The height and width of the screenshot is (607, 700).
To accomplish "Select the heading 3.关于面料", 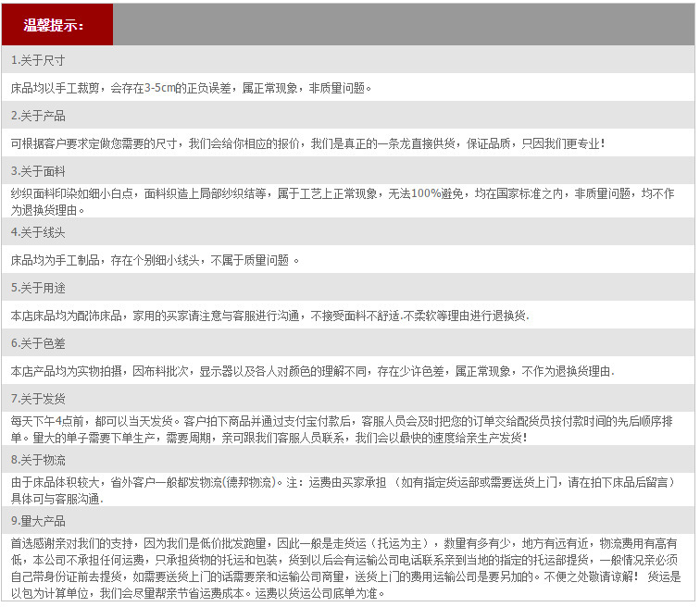I will (38, 171).
